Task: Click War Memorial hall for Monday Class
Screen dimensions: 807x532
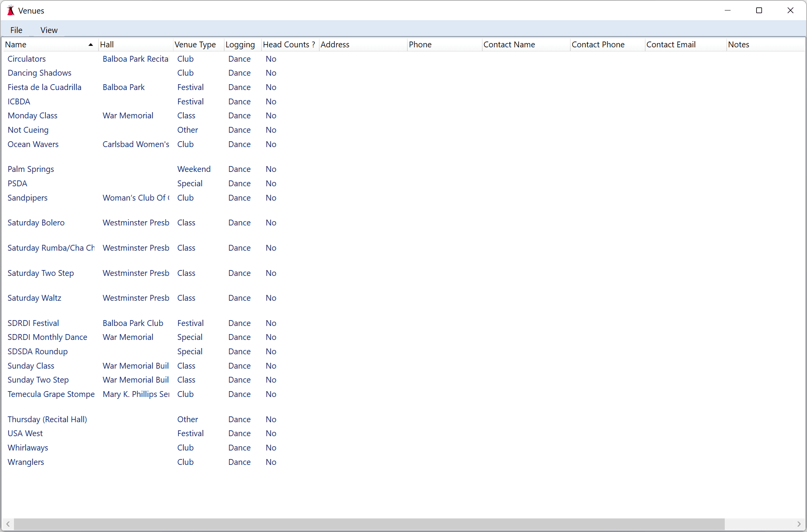Action: coord(128,116)
